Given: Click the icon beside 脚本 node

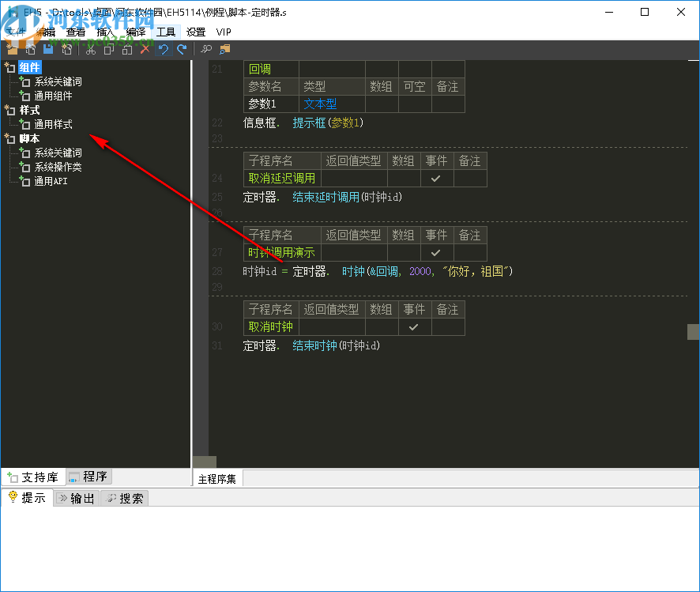Looking at the screenshot, I should point(9,138).
